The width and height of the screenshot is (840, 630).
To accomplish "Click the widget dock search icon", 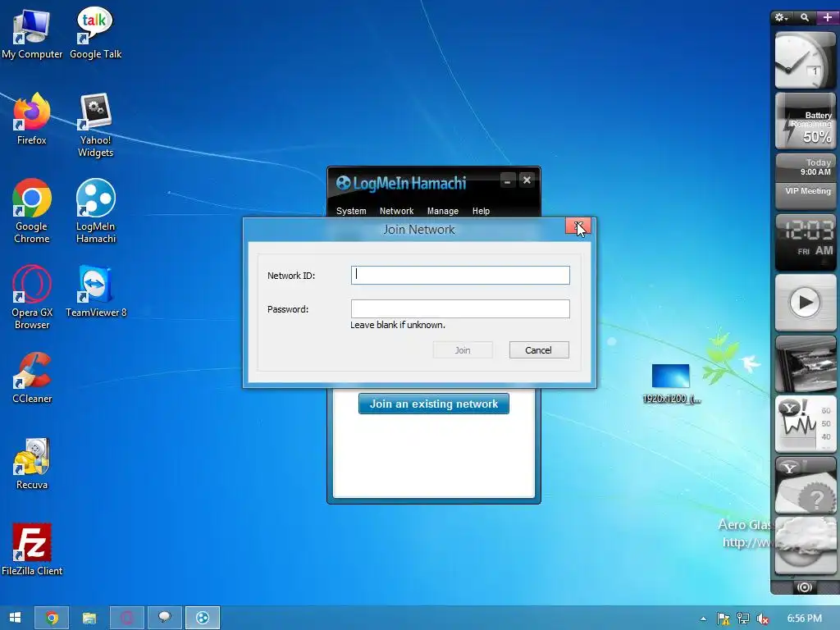I will point(805,18).
